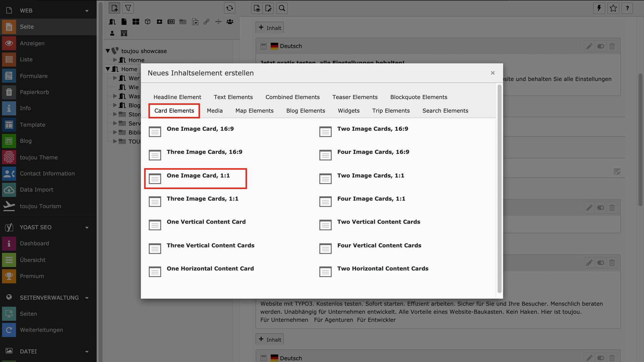Click the filter icon above page tree
The height and width of the screenshot is (362, 644).
tap(128, 8)
